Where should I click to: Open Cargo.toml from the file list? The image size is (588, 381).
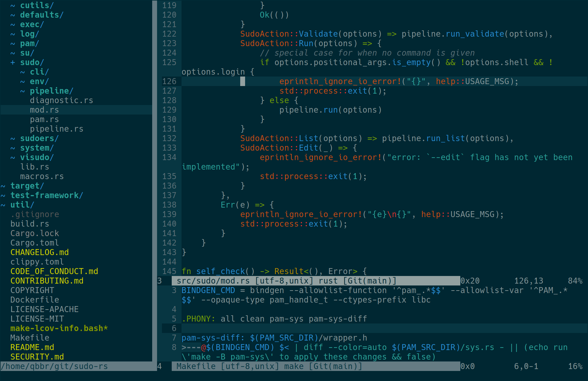point(35,243)
